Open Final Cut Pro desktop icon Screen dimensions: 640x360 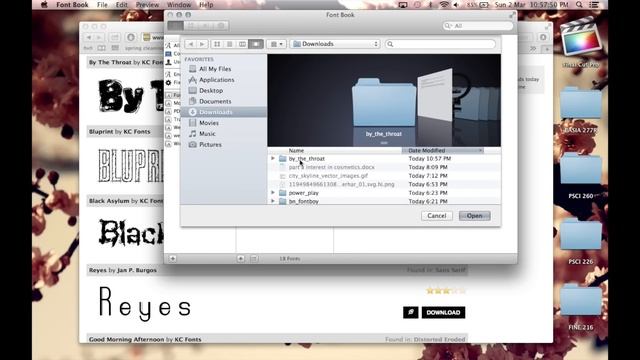[580, 42]
